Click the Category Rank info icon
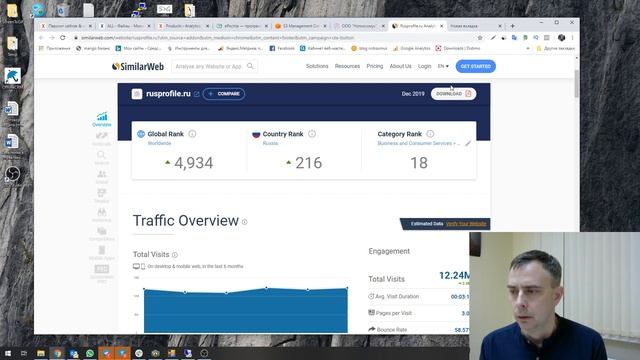Viewport: 640px width, 360px height. (430, 134)
